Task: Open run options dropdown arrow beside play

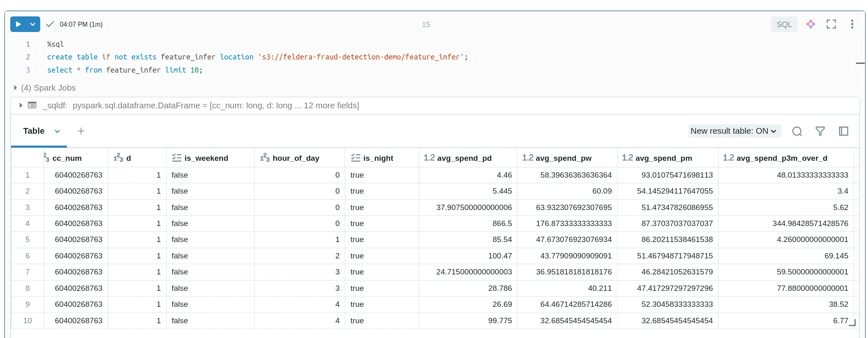Action: point(33,24)
